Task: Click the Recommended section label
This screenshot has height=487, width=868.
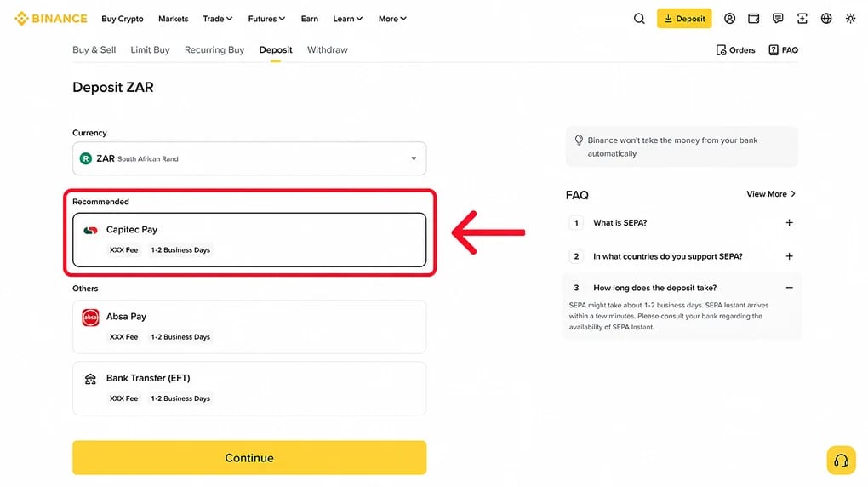Action: [100, 202]
